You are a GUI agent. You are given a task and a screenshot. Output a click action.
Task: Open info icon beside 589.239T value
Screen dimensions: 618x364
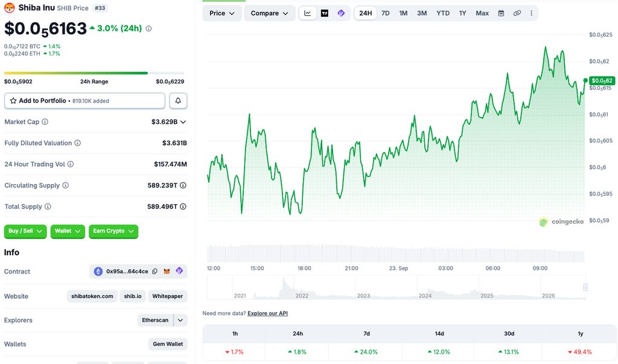pos(183,185)
